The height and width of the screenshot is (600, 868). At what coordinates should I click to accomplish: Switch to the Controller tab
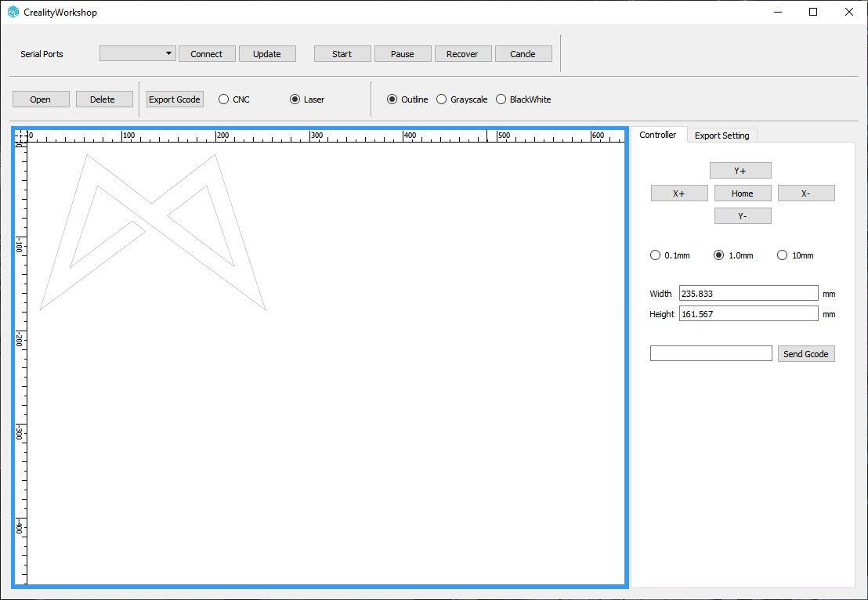[657, 135]
